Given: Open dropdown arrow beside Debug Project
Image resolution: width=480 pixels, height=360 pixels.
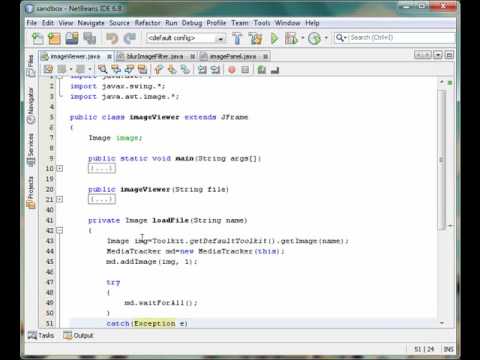Looking at the screenshot, I should tap(303, 38).
